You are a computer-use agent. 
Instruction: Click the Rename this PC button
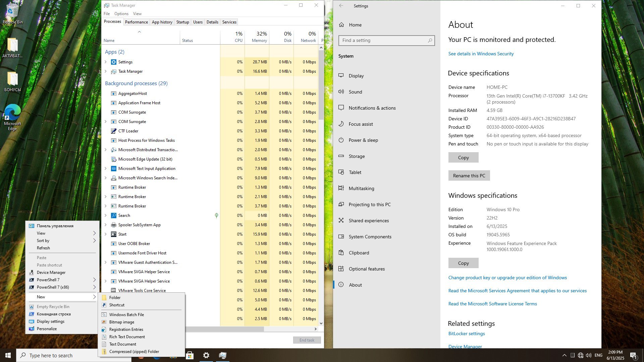click(469, 176)
